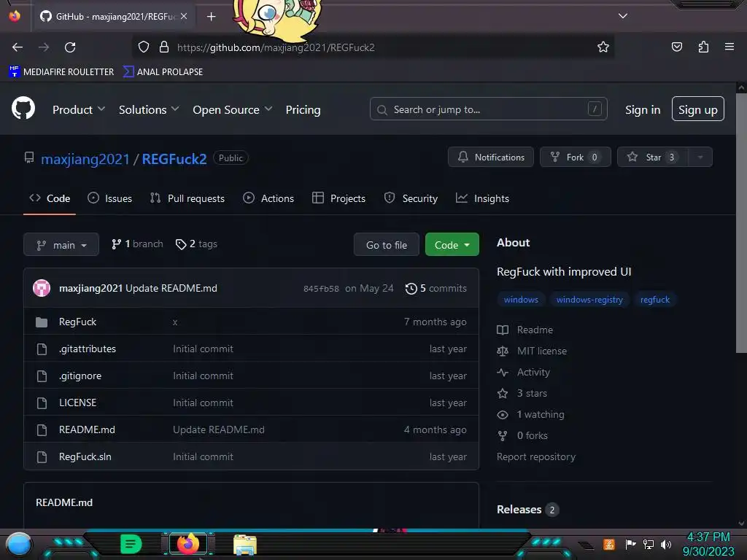The image size is (747, 560).
Task: Switch to the Security tab
Action: tap(411, 198)
